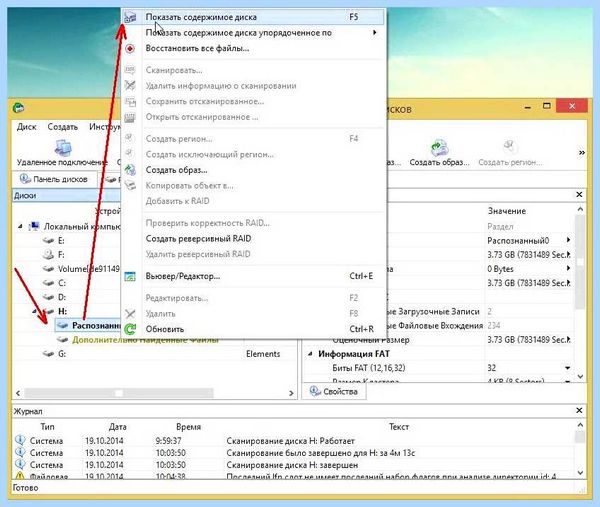This screenshot has width=600, height=507.
Task: Click the green refresh icon beside Обновить
Action: 130,329
